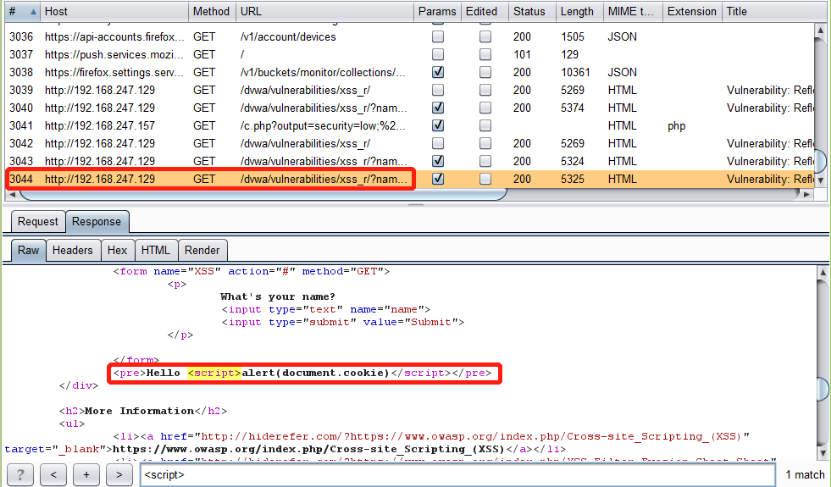
Task: Click the '1 match' search result label
Action: [805, 475]
